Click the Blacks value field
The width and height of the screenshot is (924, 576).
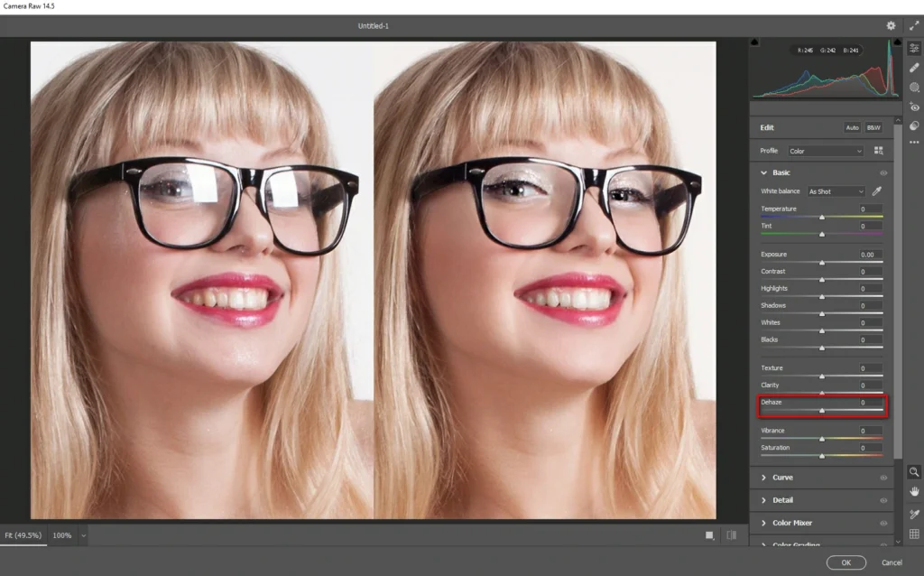click(871, 339)
